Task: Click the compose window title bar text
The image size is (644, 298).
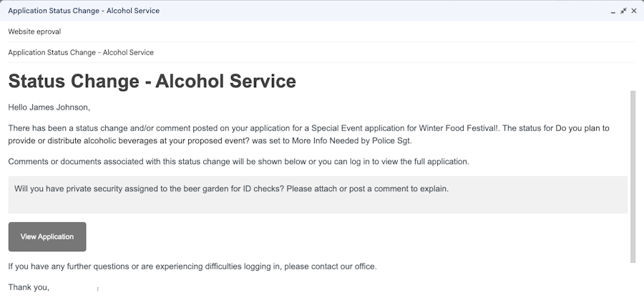Action: [84, 11]
